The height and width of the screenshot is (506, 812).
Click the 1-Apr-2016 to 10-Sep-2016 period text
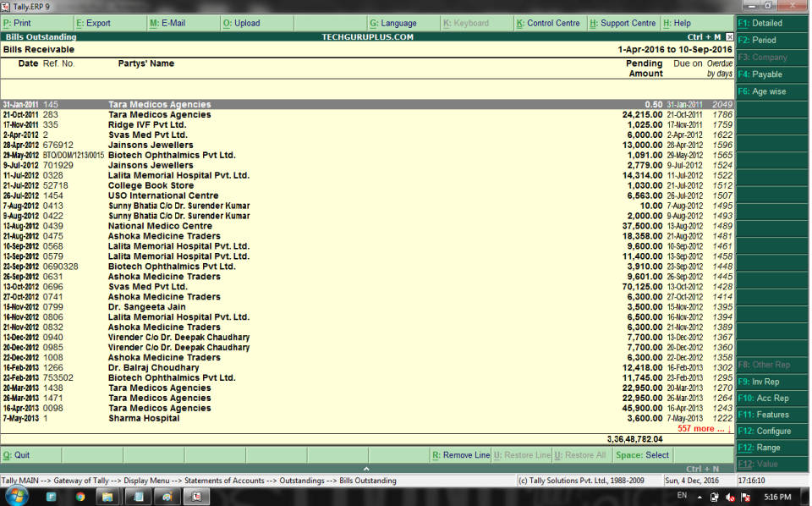click(x=675, y=50)
